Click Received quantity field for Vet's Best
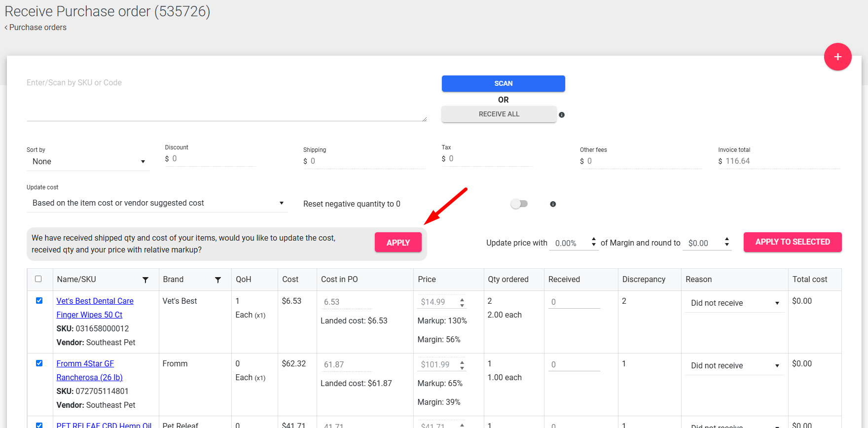This screenshot has height=428, width=868. pos(574,302)
